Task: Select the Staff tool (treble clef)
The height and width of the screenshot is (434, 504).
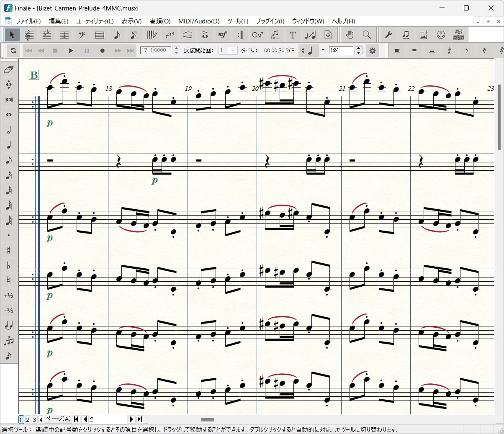Action: (x=29, y=35)
